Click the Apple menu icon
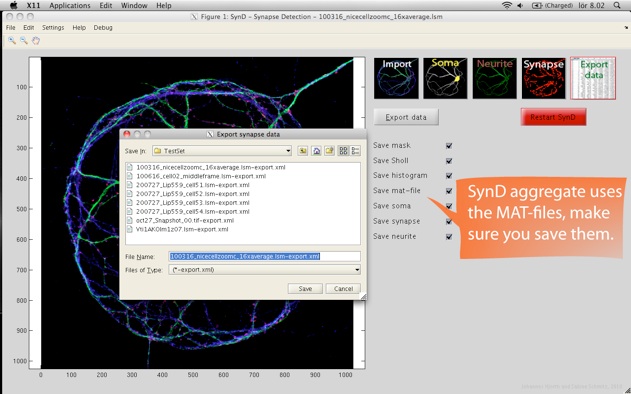The width and height of the screenshot is (631, 394). pos(14,5)
